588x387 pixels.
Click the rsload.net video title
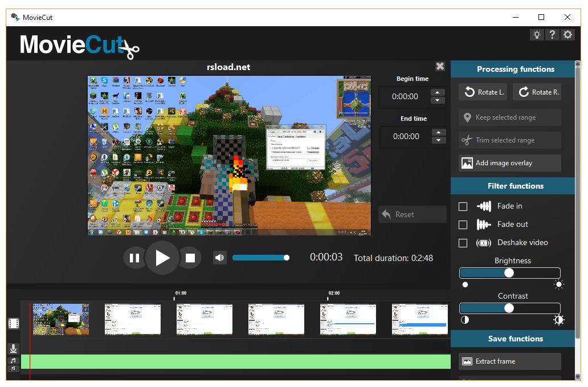[228, 67]
